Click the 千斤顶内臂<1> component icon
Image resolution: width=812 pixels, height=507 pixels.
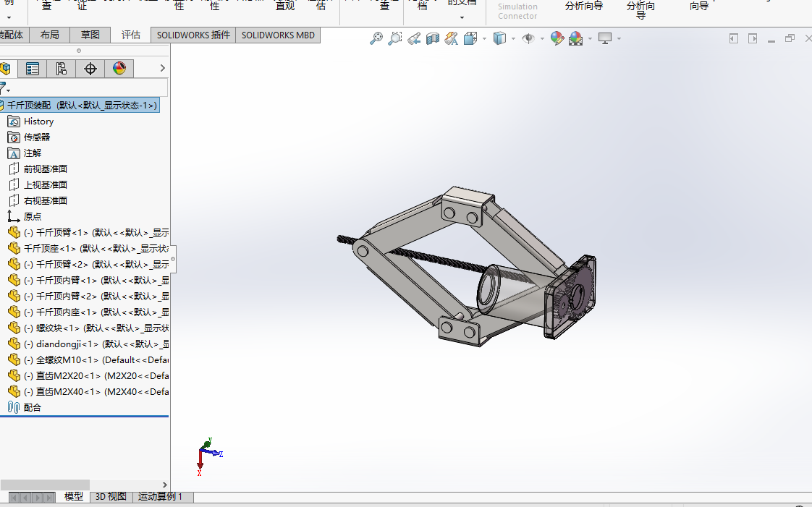[x=14, y=281]
